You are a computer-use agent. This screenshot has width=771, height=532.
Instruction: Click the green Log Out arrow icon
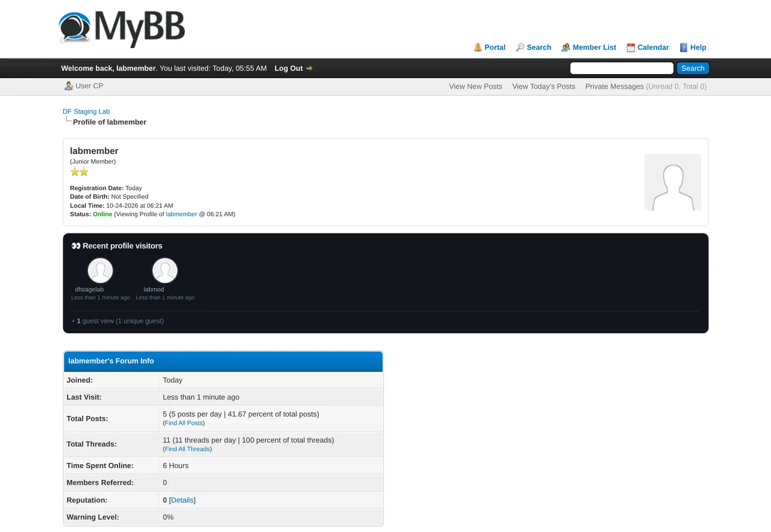(309, 69)
